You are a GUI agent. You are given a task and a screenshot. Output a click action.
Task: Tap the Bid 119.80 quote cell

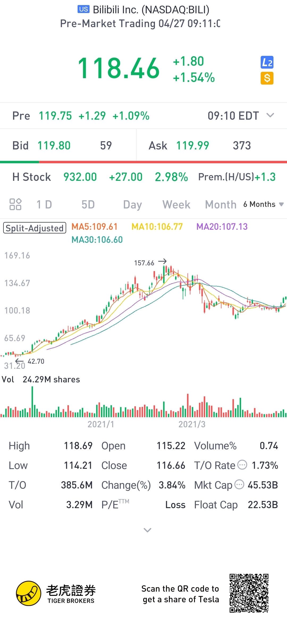68,145
